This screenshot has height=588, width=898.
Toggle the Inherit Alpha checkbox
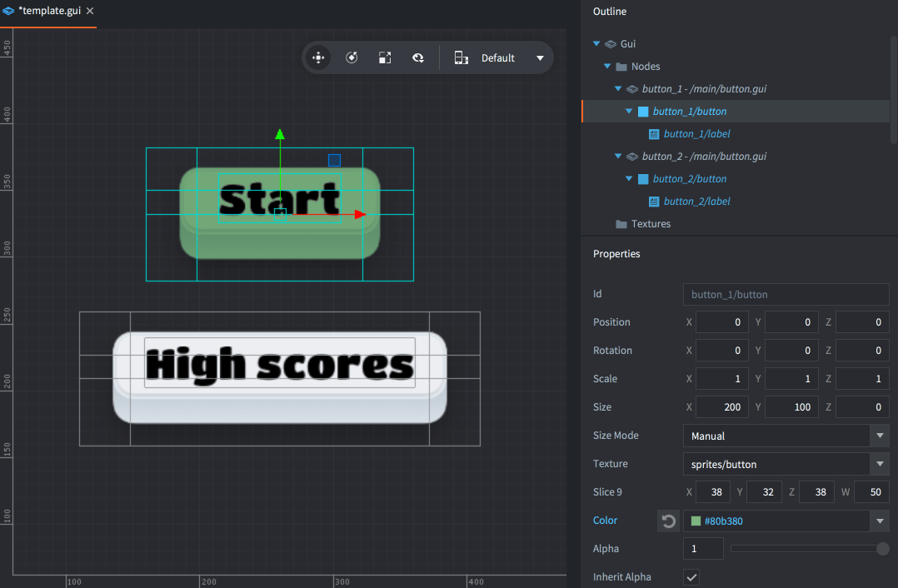(691, 577)
